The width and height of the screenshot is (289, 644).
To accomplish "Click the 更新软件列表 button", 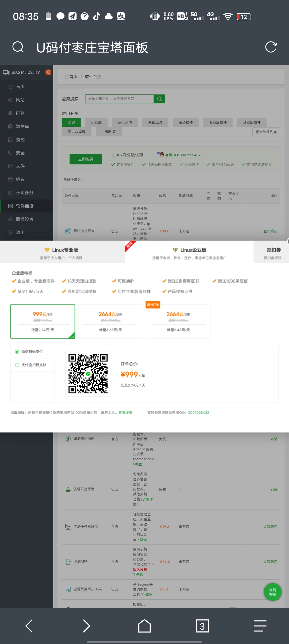I will point(266,132).
